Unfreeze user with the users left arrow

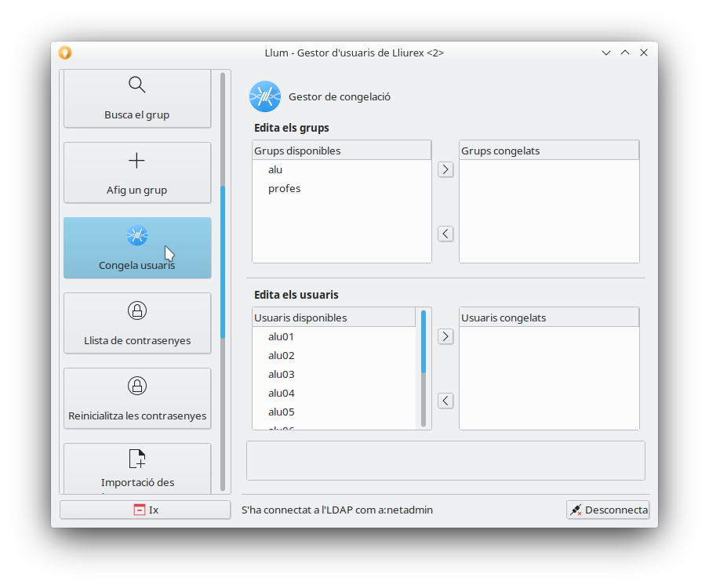point(445,401)
